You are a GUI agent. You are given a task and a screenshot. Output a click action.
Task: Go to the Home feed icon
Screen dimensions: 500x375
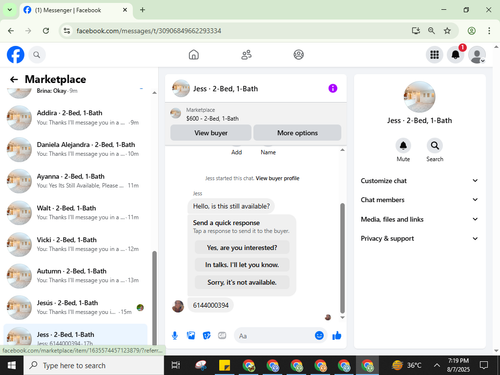(194, 55)
